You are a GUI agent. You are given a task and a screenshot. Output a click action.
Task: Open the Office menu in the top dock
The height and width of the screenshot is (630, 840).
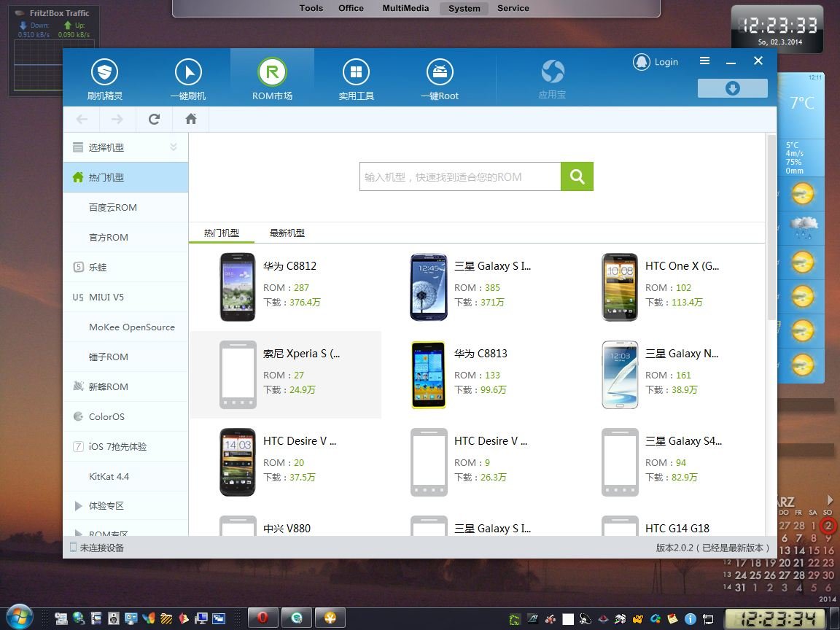coord(351,8)
